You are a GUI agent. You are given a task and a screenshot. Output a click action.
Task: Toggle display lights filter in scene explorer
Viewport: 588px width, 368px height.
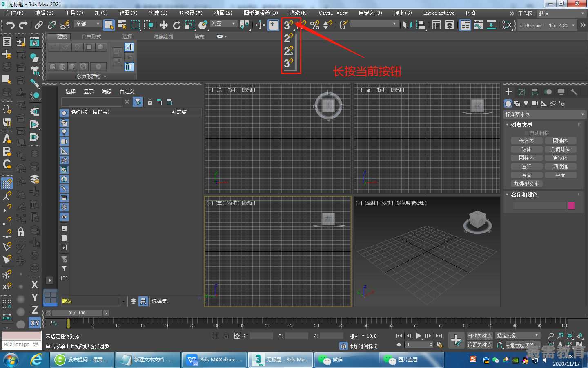(x=64, y=132)
